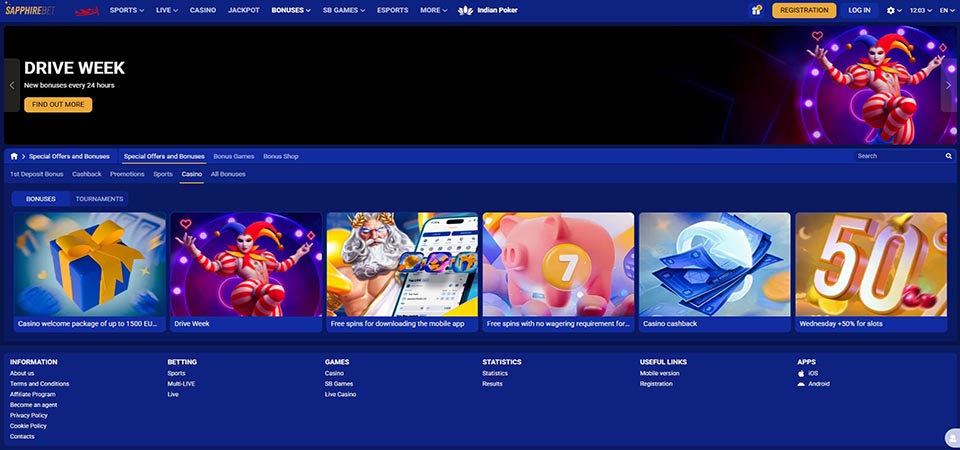The height and width of the screenshot is (450, 960).
Task: Switch to Bonus Shop tab
Action: (281, 156)
